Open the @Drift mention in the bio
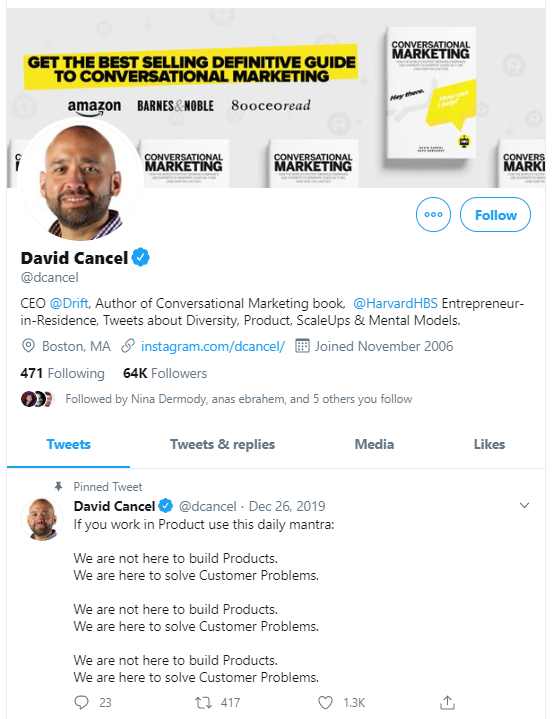 69,304
